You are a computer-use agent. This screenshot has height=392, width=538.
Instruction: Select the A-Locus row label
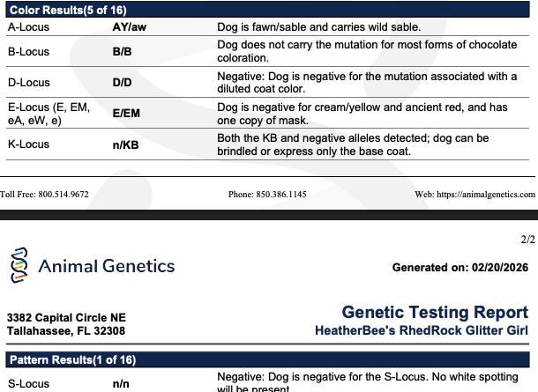(x=28, y=27)
